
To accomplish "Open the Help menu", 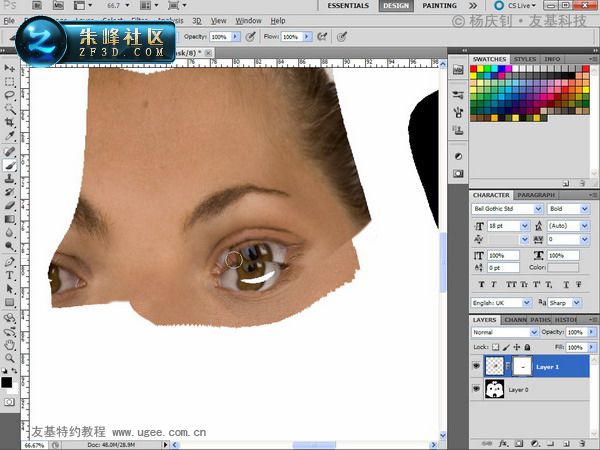I will pyautogui.click(x=278, y=21).
